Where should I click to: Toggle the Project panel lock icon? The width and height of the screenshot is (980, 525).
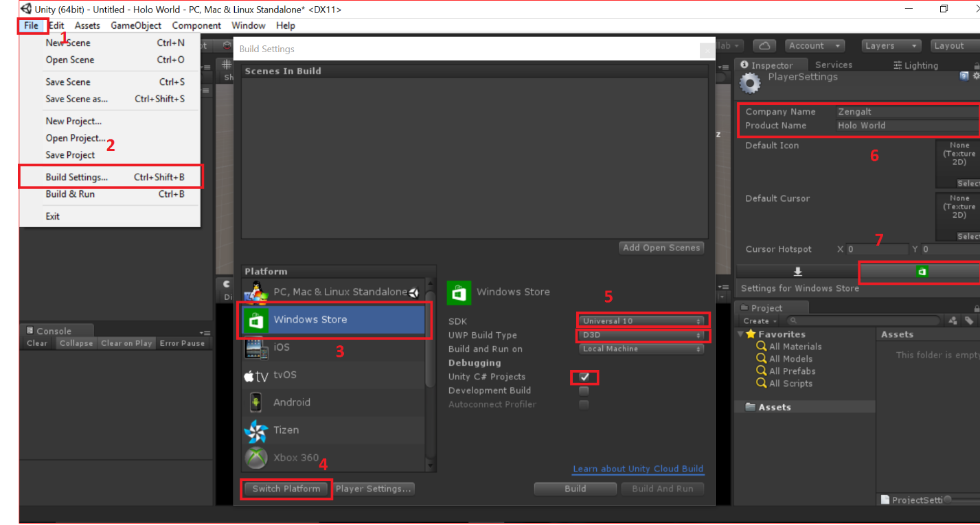(x=977, y=308)
